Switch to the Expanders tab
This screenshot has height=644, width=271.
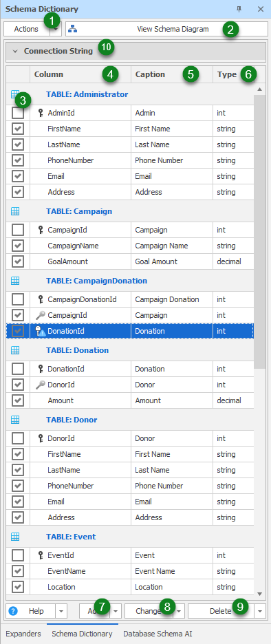[x=23, y=634]
